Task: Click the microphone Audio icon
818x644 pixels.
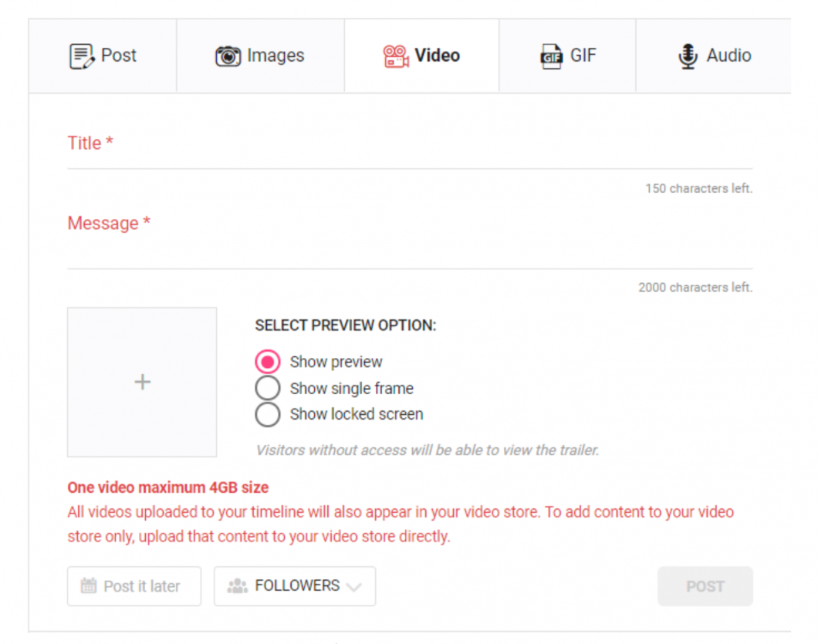Action: pos(688,55)
